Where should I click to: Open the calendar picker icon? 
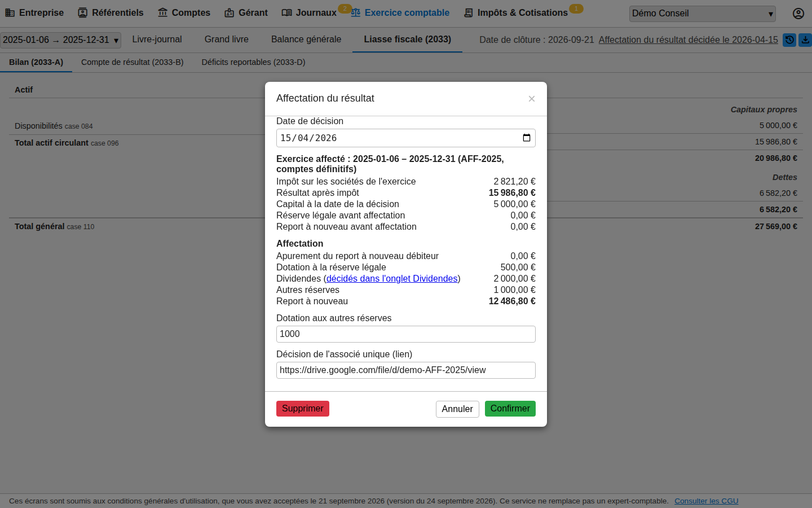(x=526, y=138)
